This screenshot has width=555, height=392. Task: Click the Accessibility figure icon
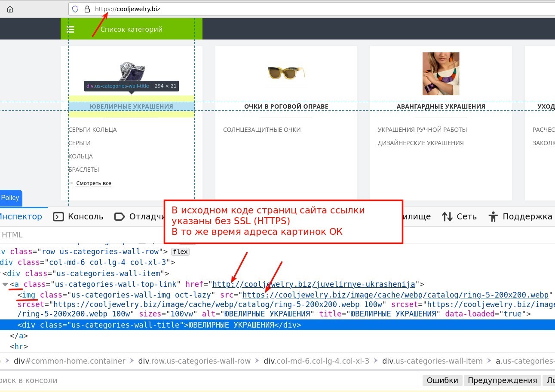click(x=493, y=216)
